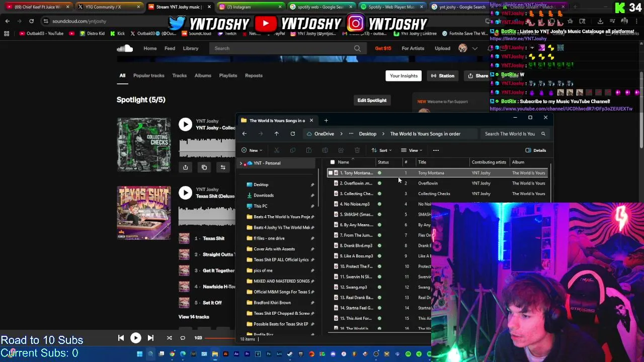The height and width of the screenshot is (362, 644).
Task: Click Collecting Checks waveform to seek
Action: [x=207, y=148]
